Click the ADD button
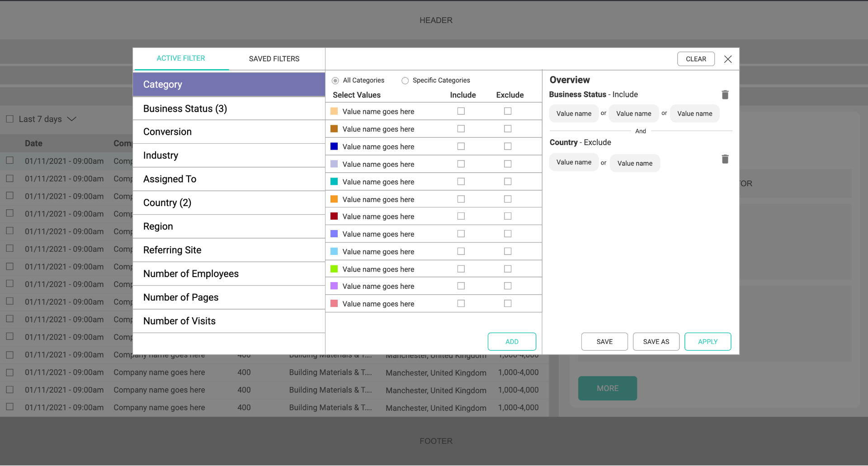The height and width of the screenshot is (466, 868). 512,342
